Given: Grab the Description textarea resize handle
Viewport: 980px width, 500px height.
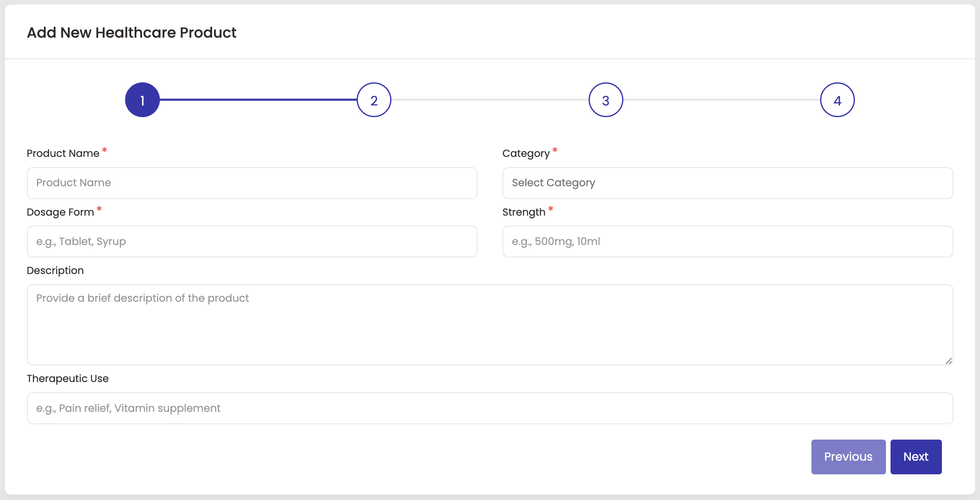Looking at the screenshot, I should 949,361.
